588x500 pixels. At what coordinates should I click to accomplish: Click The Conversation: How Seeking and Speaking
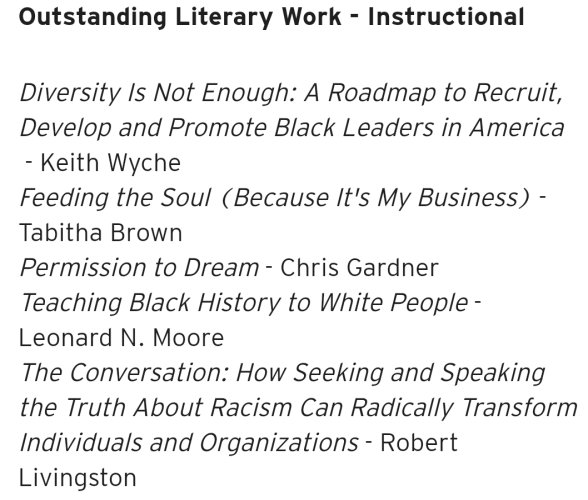click(282, 373)
